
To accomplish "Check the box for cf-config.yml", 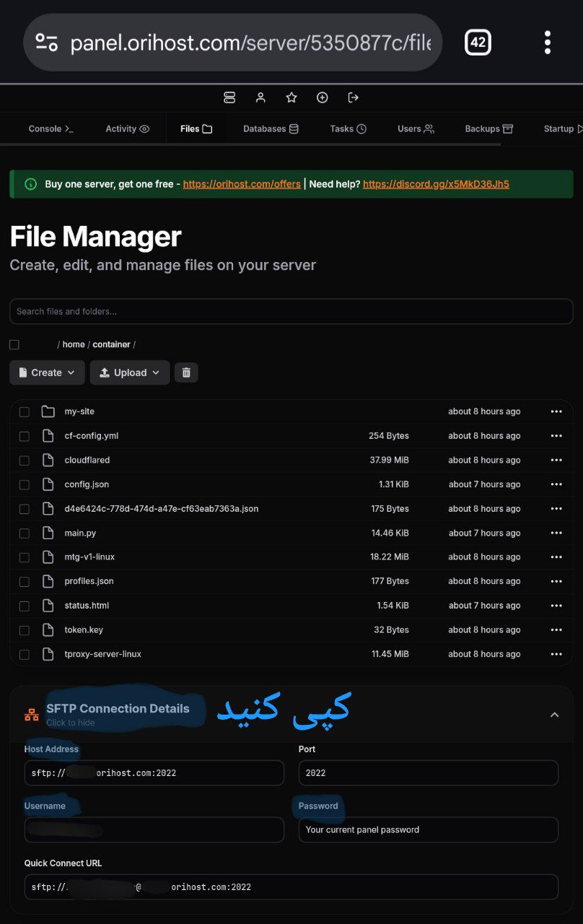I will pos(25,436).
